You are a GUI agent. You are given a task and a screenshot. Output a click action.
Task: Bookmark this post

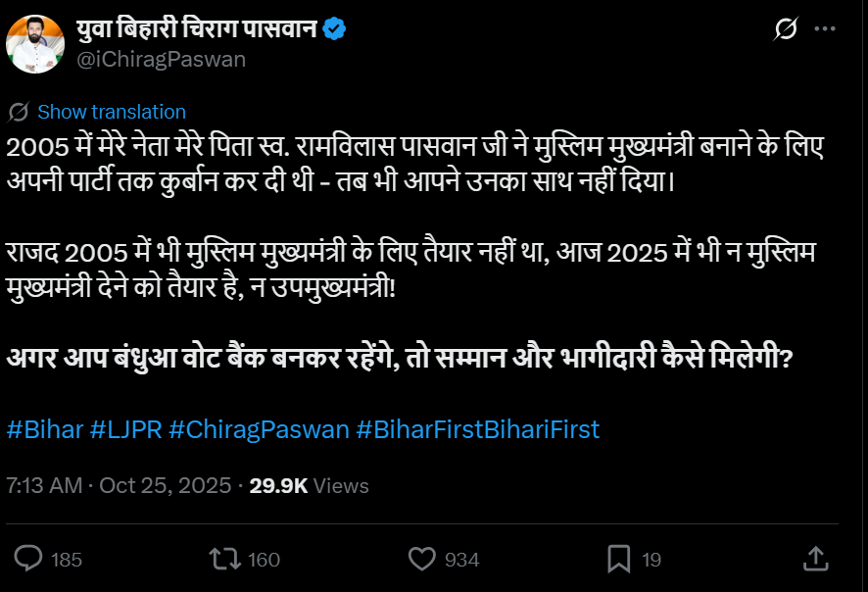click(618, 559)
